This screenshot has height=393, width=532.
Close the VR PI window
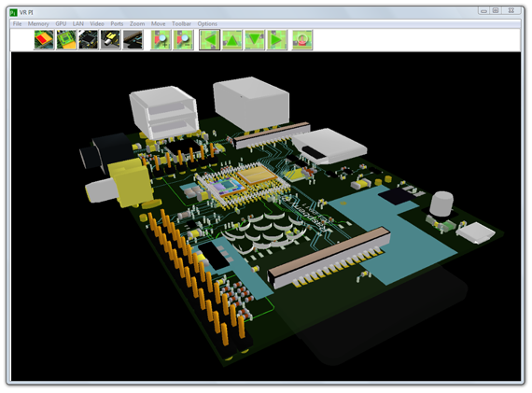pos(511,11)
